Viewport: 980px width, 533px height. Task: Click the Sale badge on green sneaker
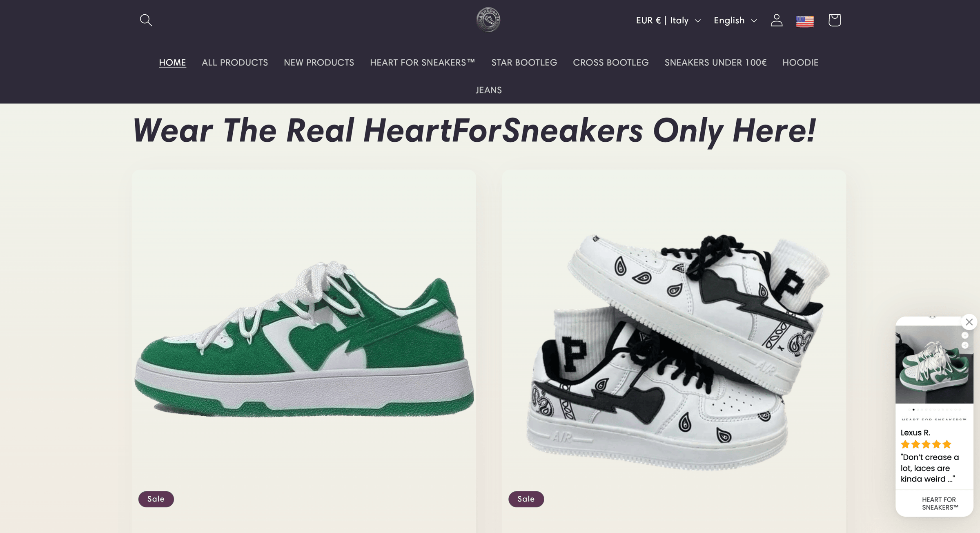(x=156, y=499)
